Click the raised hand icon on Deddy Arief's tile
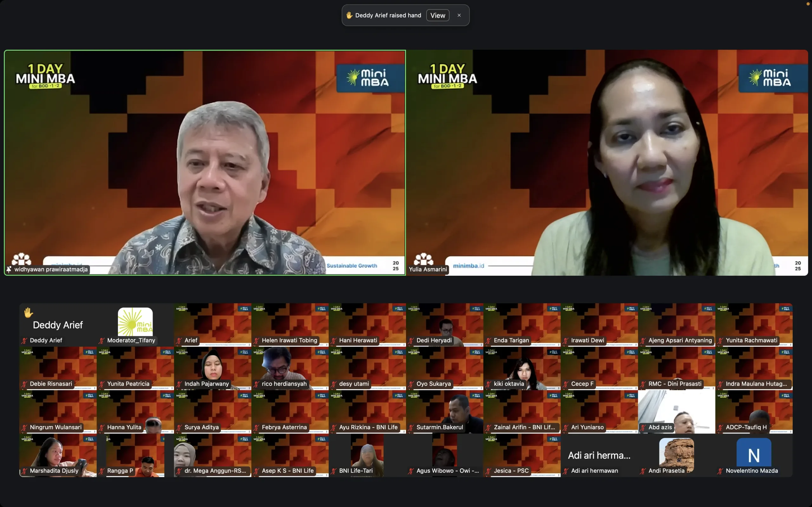Viewport: 812px width, 507px height. [28, 312]
